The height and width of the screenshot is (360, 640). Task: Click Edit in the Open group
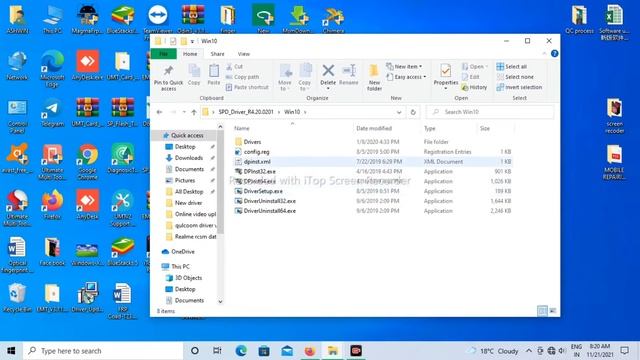[470, 77]
